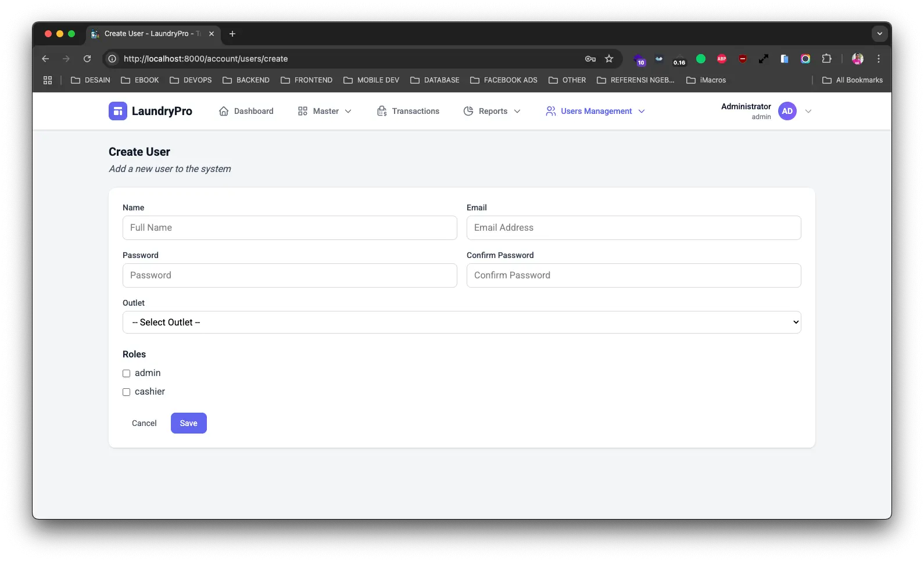Image resolution: width=924 pixels, height=562 pixels.
Task: Click the diagonal arrows extension icon
Action: [764, 59]
